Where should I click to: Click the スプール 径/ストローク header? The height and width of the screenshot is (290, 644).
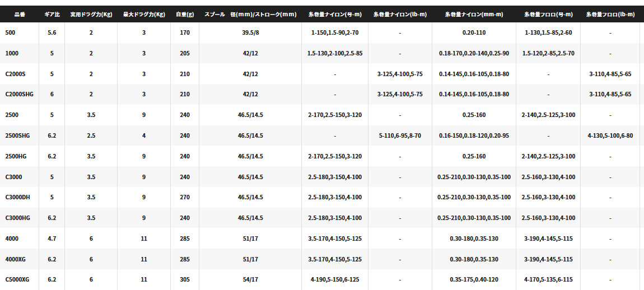tap(250, 13)
